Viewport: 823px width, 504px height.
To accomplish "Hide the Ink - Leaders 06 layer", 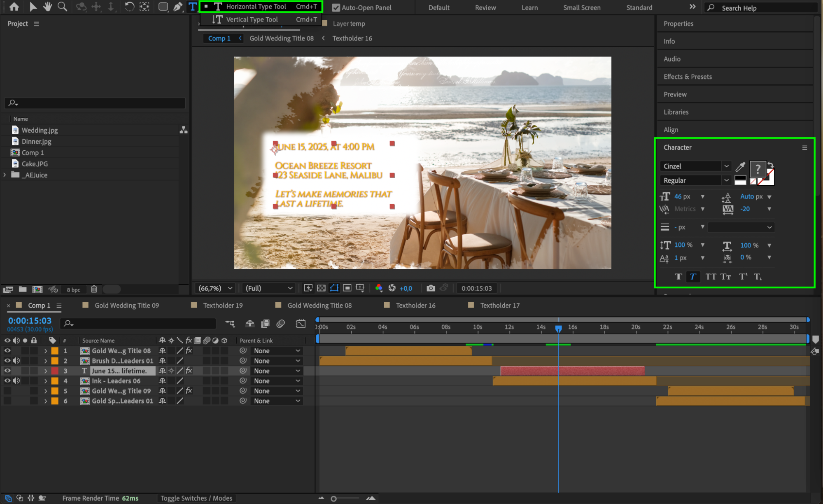I will coord(7,381).
